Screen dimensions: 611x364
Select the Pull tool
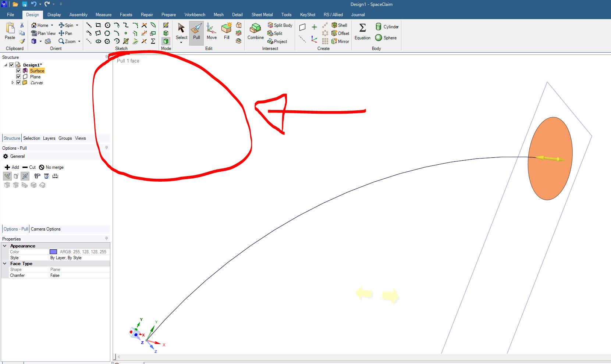(x=196, y=33)
